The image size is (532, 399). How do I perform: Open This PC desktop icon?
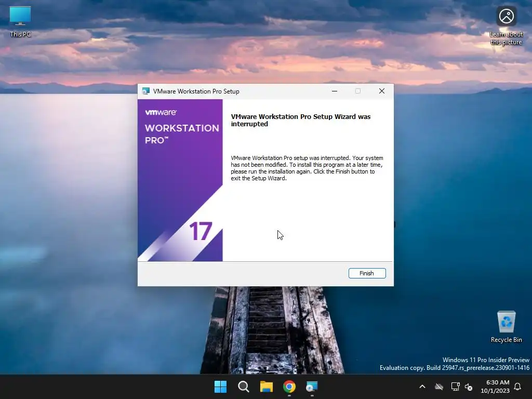click(20, 22)
